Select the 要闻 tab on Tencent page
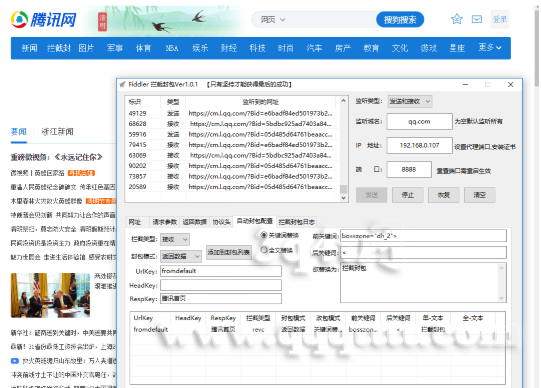 click(19, 132)
